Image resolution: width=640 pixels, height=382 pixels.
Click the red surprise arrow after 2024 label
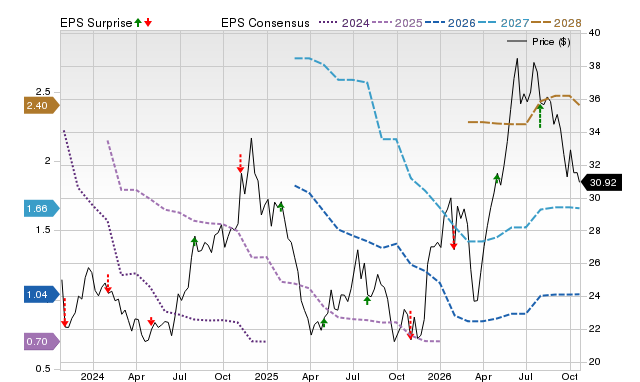(108, 284)
